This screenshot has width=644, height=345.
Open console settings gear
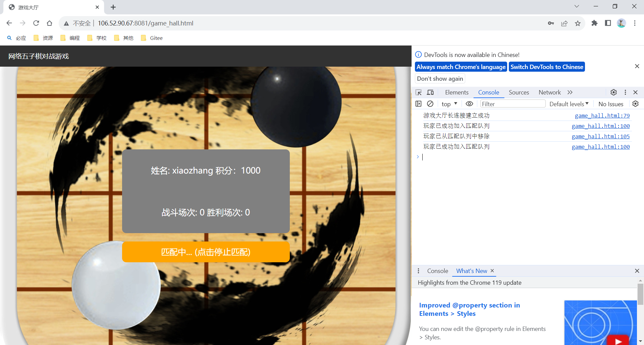[635, 104]
